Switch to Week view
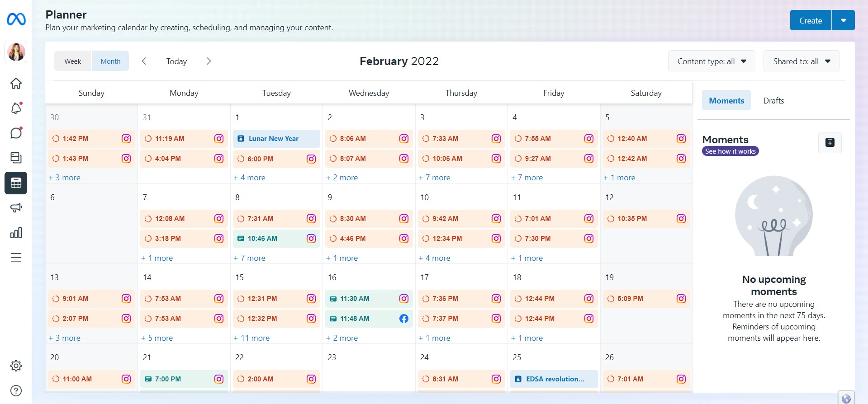 pos(73,61)
